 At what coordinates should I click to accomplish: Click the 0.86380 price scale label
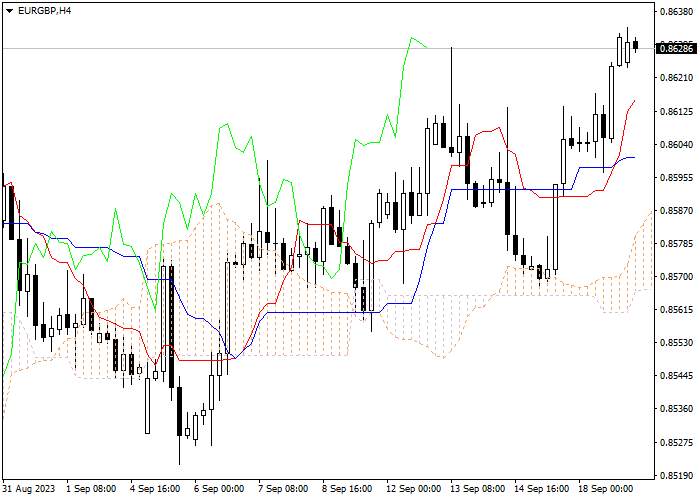pos(676,11)
